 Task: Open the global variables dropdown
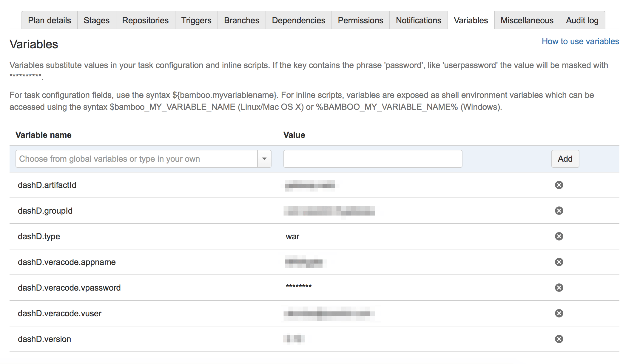pyautogui.click(x=264, y=158)
